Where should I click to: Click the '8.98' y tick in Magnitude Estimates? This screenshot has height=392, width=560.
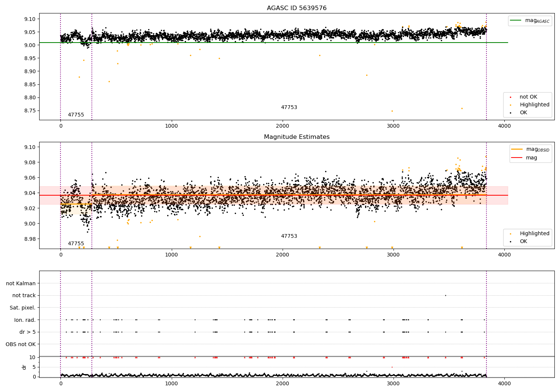click(x=29, y=239)
